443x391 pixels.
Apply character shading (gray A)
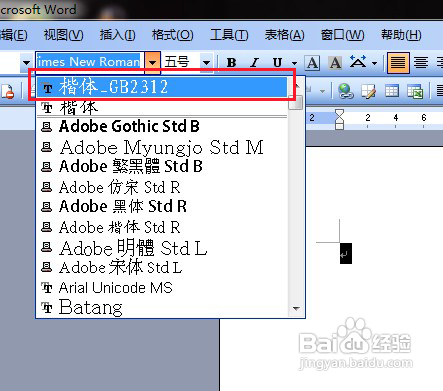point(335,62)
